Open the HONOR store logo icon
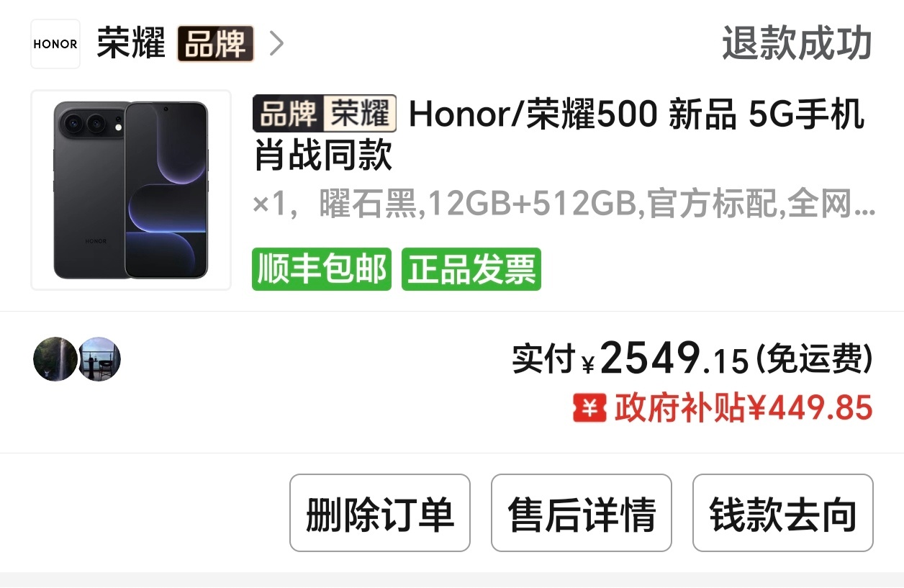Image resolution: width=904 pixels, height=588 pixels. (x=55, y=44)
